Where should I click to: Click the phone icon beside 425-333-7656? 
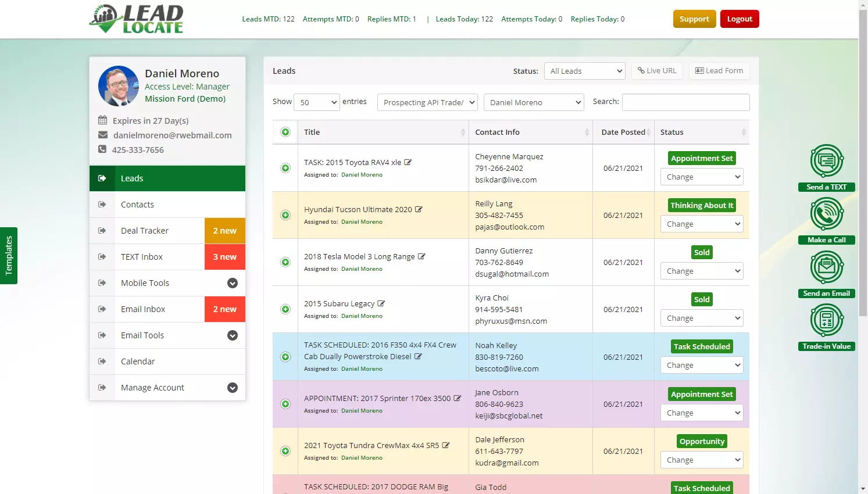click(102, 149)
